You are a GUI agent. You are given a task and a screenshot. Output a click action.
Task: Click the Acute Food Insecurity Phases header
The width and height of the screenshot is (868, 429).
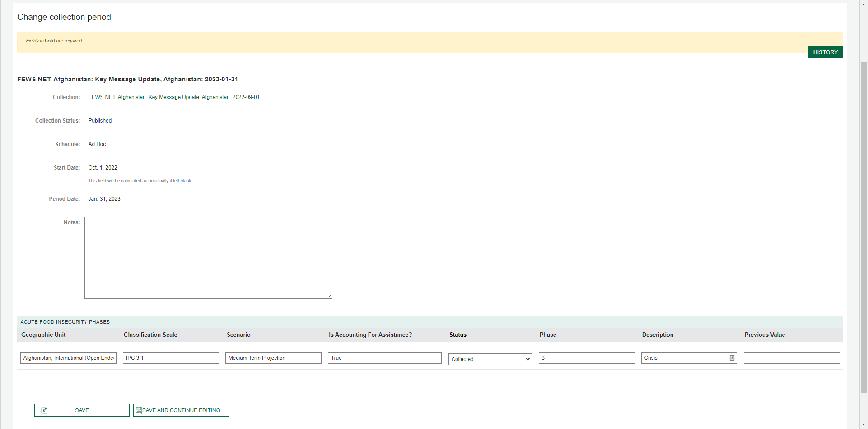(65, 322)
